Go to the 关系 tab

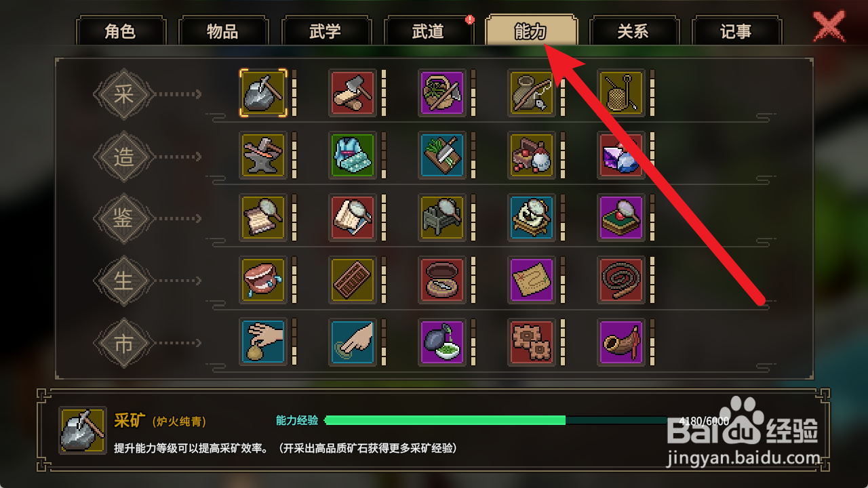[x=633, y=31]
